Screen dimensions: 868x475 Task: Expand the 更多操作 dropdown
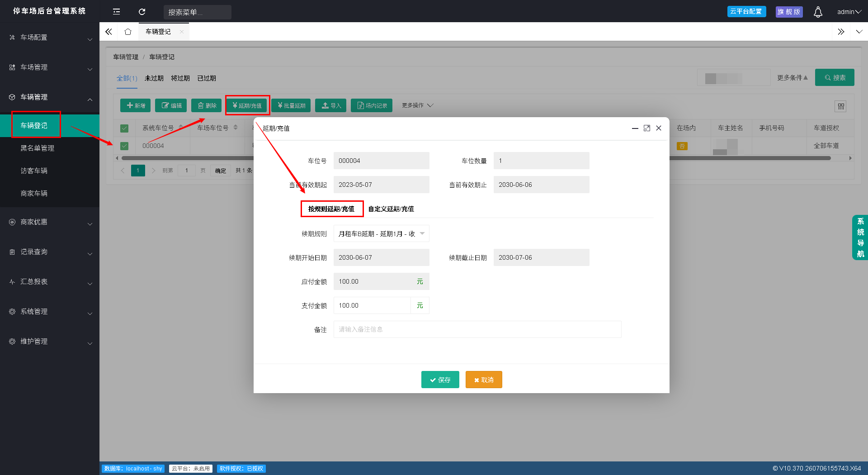coord(418,105)
